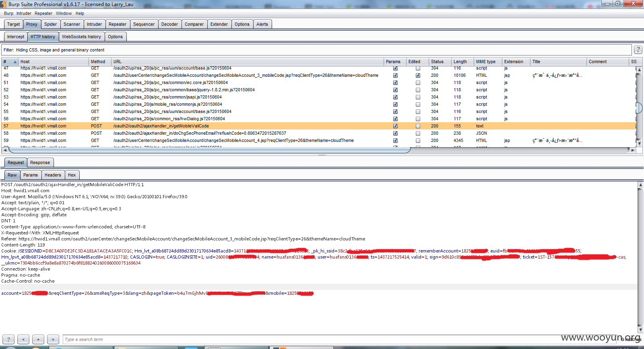
Task: Toggle Params checkbox for request 58
Action: 395,133
